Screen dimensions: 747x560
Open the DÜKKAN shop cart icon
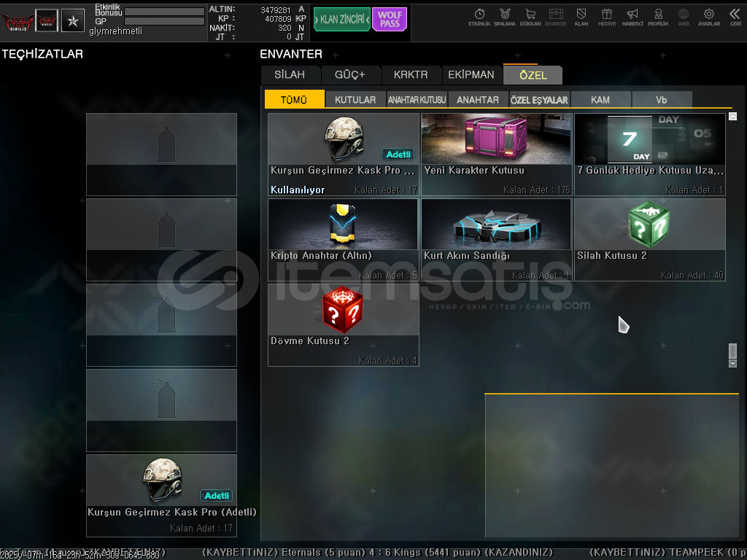(x=530, y=17)
